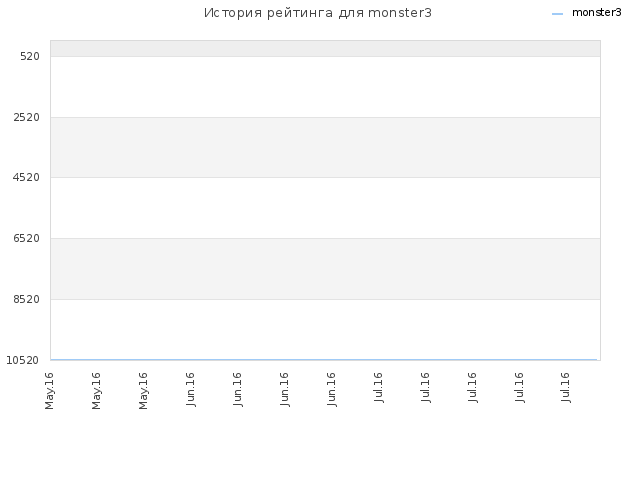Select the 10520 y-axis label
The height and width of the screenshot is (480, 640).
[23, 360]
